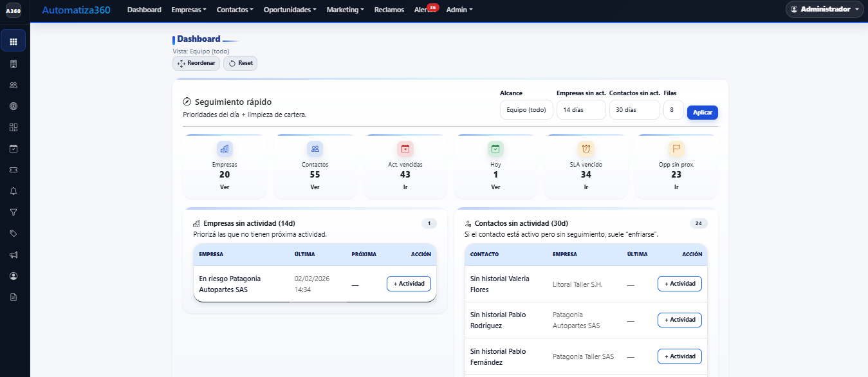Click the ticket icon in the sidebar

pyautogui.click(x=14, y=170)
